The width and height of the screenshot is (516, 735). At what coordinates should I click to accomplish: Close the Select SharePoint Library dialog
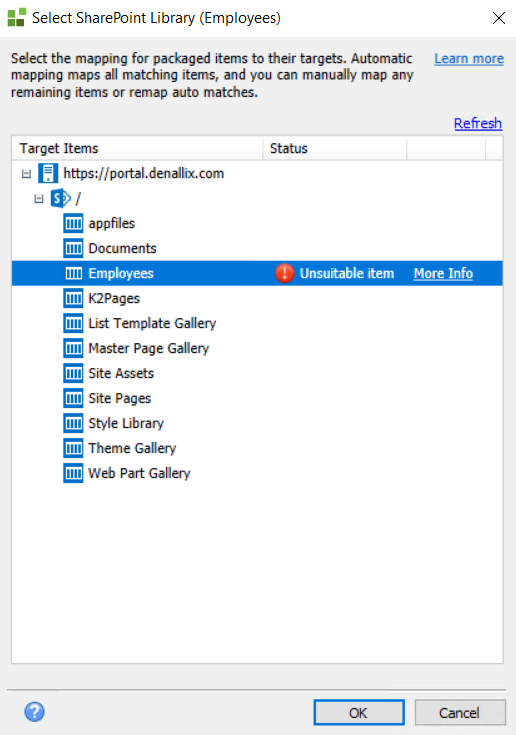coord(499,18)
